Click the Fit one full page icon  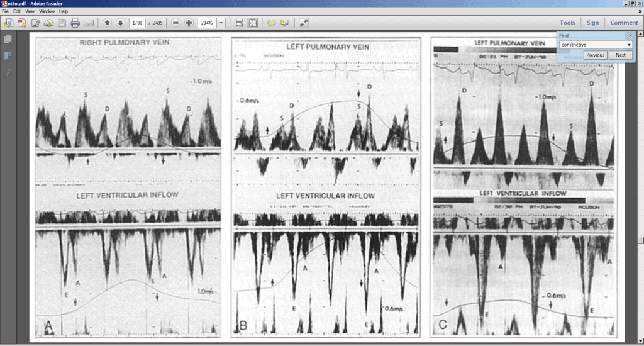click(x=253, y=23)
